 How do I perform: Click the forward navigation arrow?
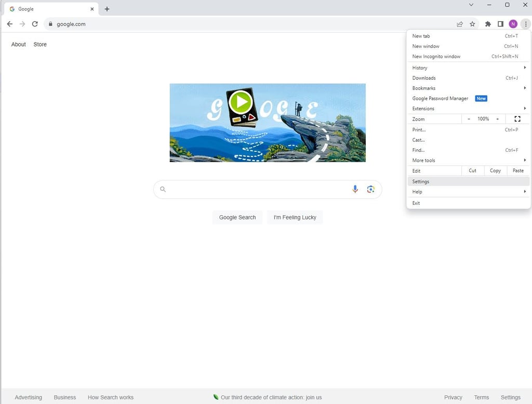(x=22, y=24)
